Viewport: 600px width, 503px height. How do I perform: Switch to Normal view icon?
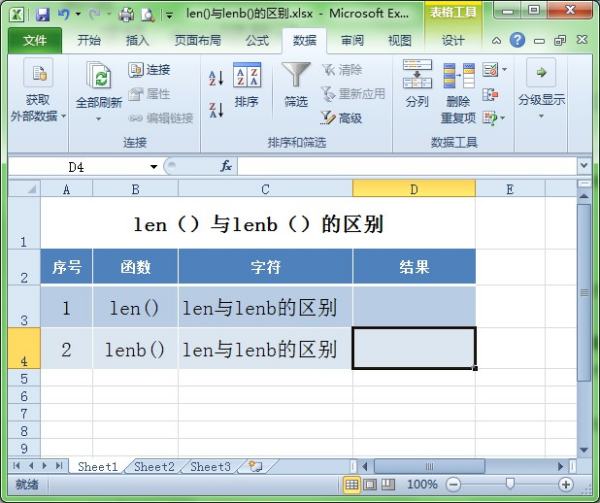tap(351, 484)
